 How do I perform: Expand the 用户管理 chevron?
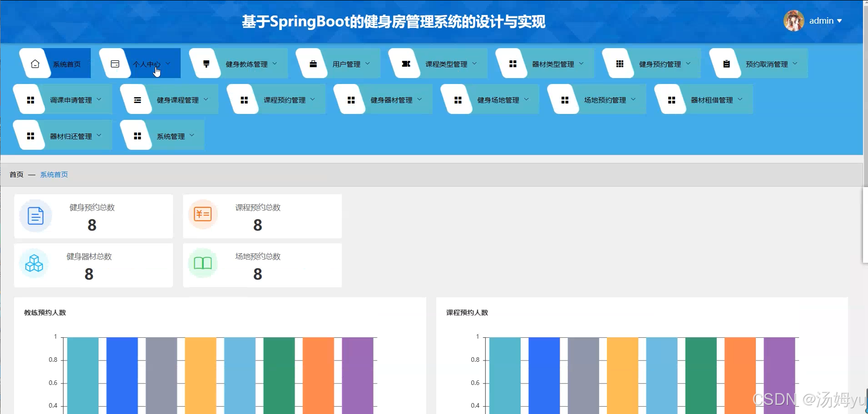tap(368, 64)
